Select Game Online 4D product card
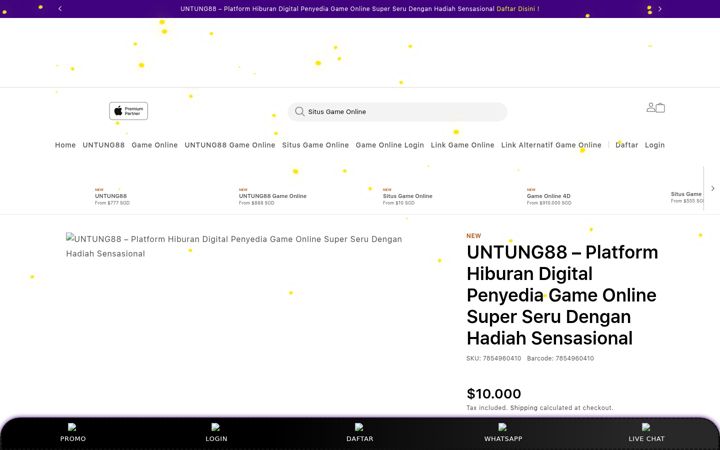This screenshot has width=720, height=450. click(549, 196)
